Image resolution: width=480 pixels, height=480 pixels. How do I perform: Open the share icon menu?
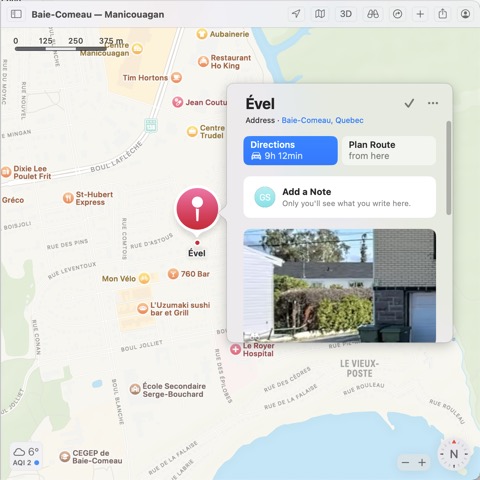pos(443,14)
